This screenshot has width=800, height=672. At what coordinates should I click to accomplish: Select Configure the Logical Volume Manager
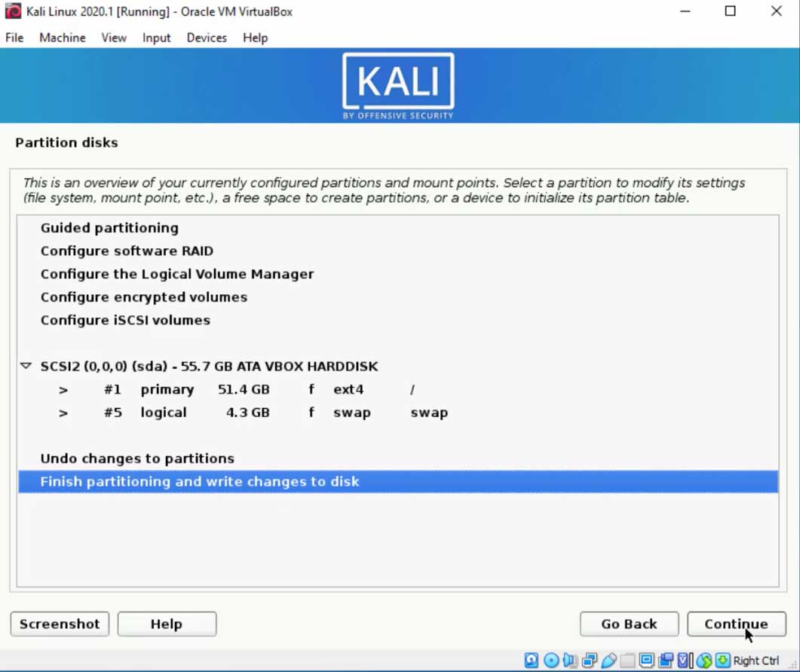(x=398, y=274)
